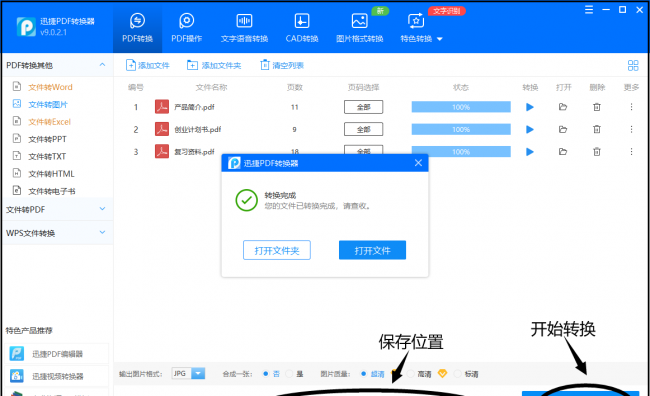Click 添加文件 toolbar button
This screenshot has width=650, height=396.
pos(148,65)
